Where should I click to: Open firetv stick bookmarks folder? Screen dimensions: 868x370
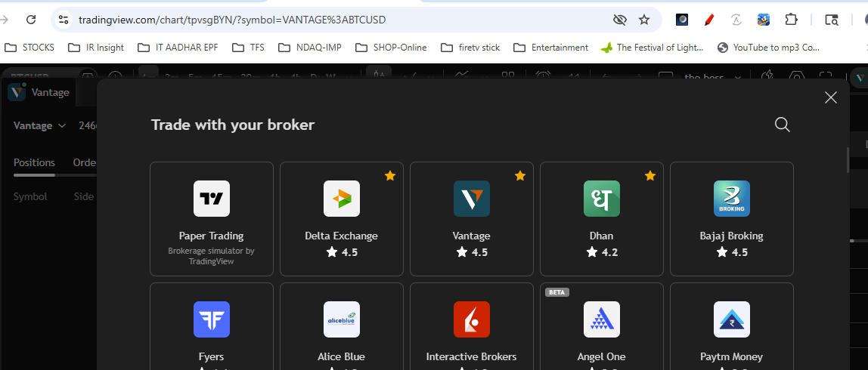(470, 48)
